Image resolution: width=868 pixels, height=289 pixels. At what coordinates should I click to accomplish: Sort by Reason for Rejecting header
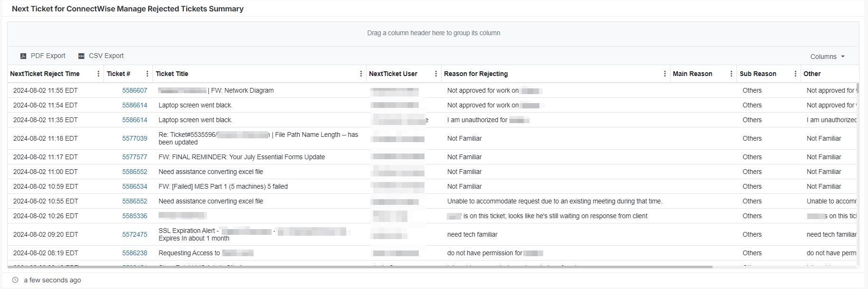[x=476, y=74]
